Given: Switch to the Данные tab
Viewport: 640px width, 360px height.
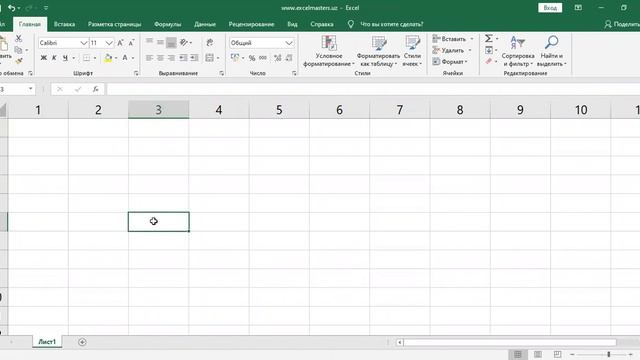Looking at the screenshot, I should click(205, 24).
